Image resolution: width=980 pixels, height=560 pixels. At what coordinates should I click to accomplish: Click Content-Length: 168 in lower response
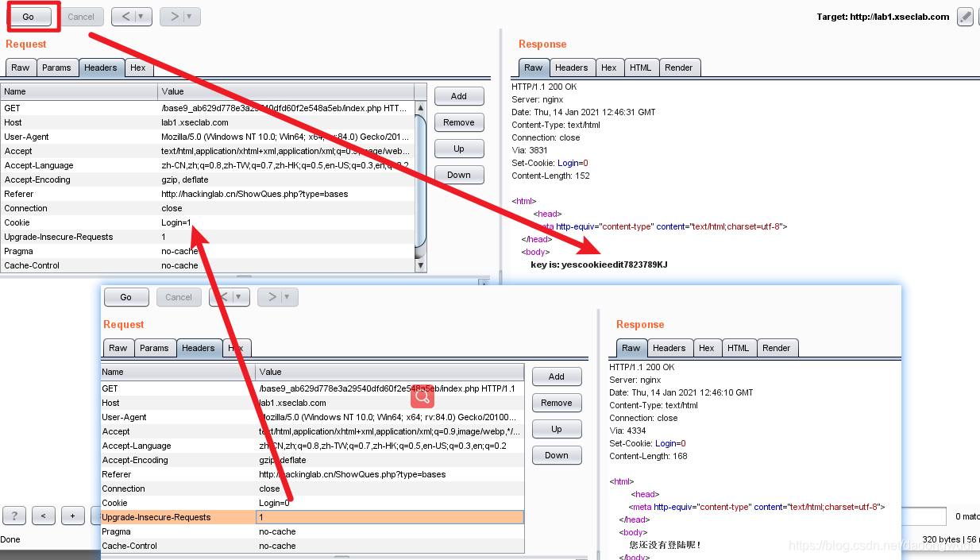click(x=649, y=456)
